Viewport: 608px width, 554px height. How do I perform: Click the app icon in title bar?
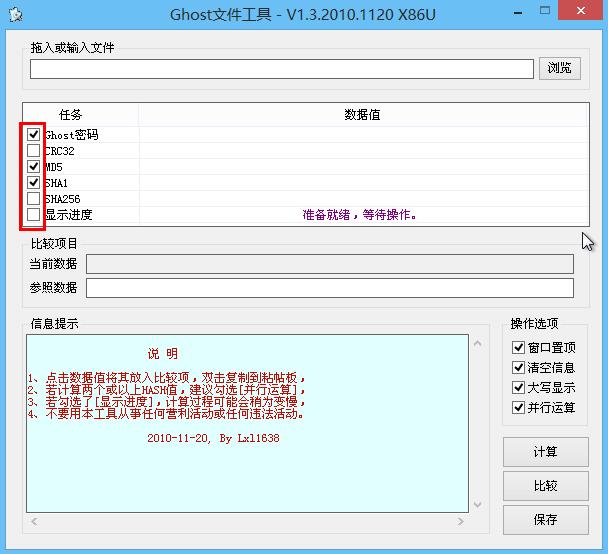pyautogui.click(x=16, y=15)
